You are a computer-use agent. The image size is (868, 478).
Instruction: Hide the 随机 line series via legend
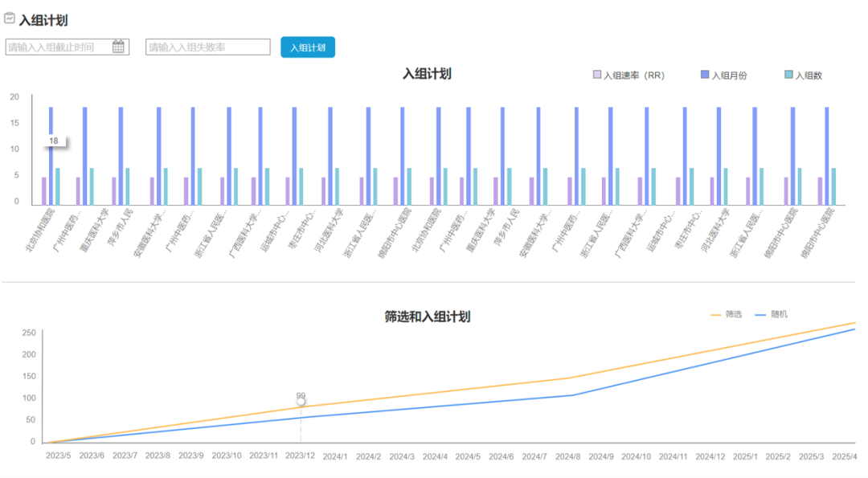771,314
